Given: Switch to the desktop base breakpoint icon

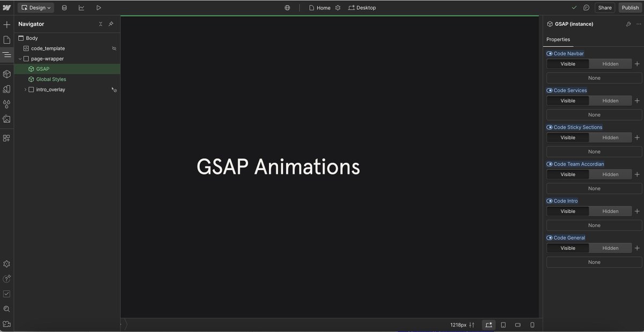Looking at the screenshot, I should (488, 325).
